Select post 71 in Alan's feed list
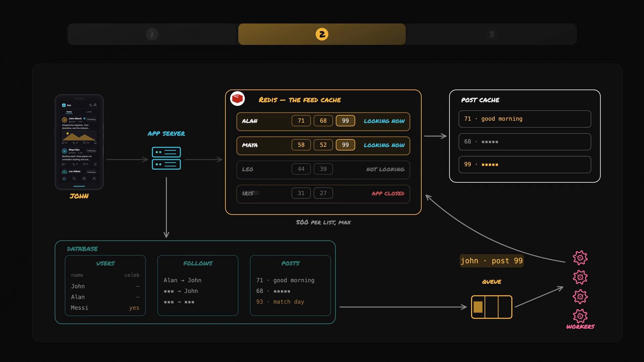The image size is (644, 362). [x=301, y=121]
